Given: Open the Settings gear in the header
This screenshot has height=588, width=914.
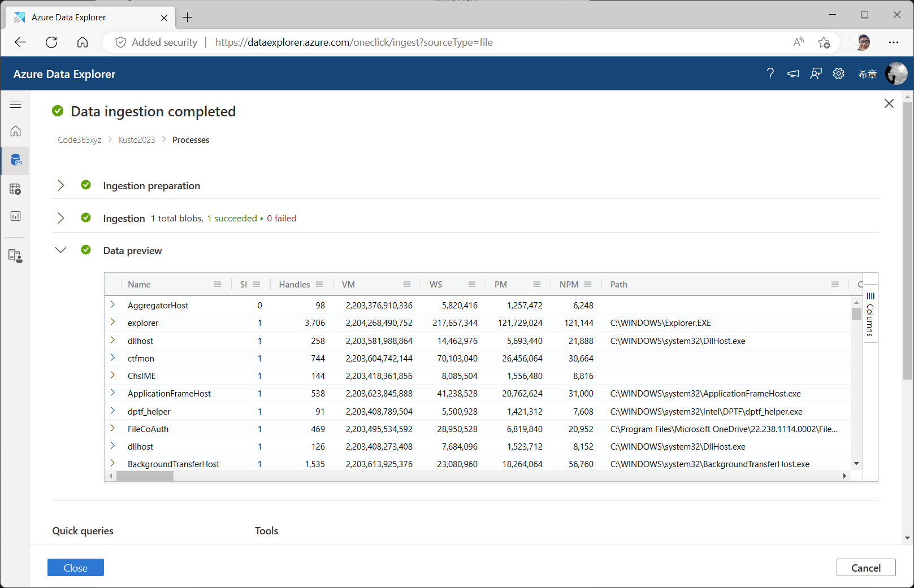Looking at the screenshot, I should pos(838,73).
